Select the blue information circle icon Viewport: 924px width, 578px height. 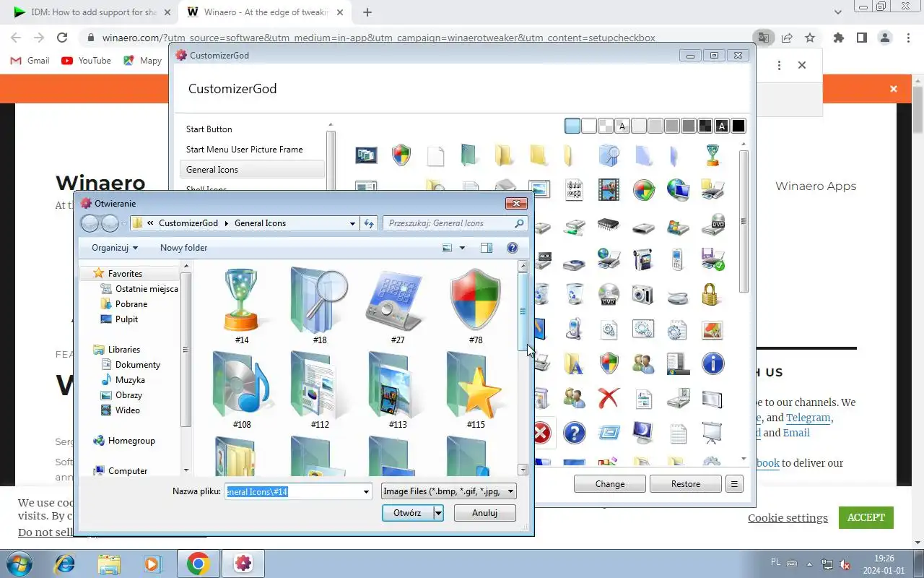point(712,363)
